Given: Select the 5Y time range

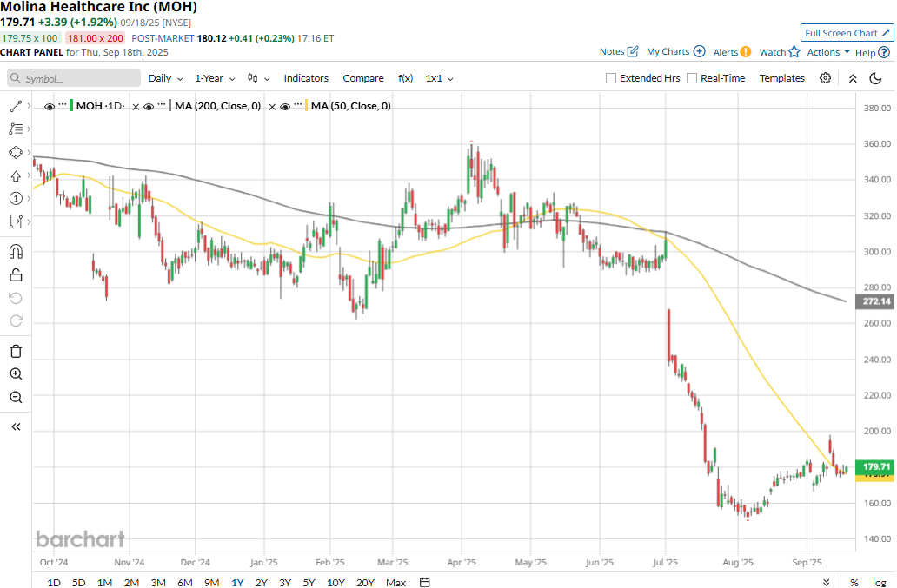Looking at the screenshot, I should pos(309,582).
